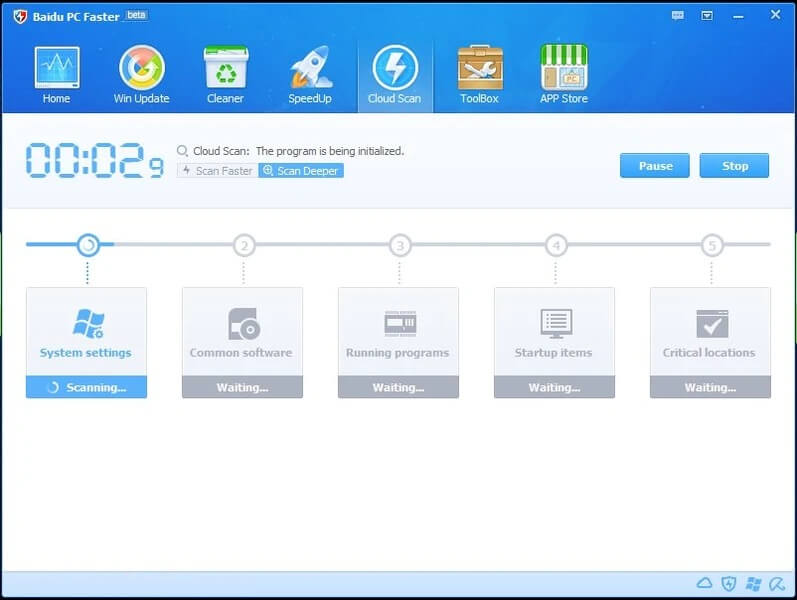Click the Scanning... status under System settings

pyautogui.click(x=86, y=387)
